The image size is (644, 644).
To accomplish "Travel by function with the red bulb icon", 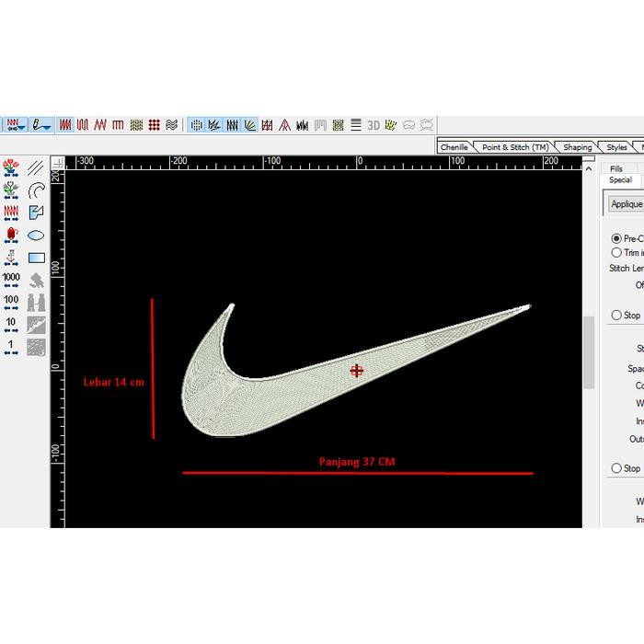I will 11,236.
